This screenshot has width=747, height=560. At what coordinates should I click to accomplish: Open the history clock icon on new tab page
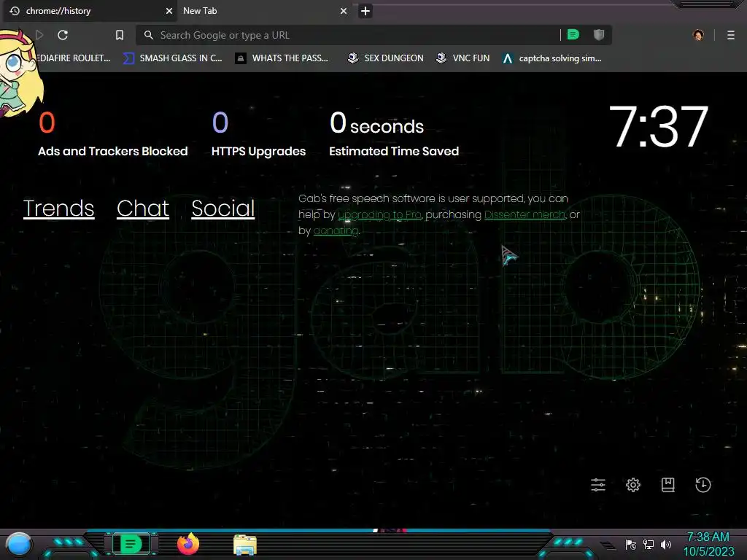click(x=703, y=485)
